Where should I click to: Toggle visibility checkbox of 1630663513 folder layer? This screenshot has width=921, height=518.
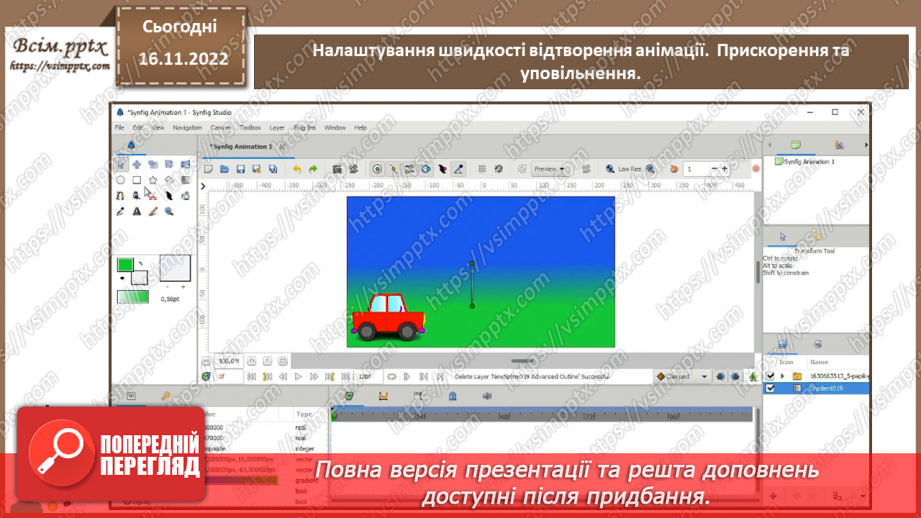(x=770, y=376)
